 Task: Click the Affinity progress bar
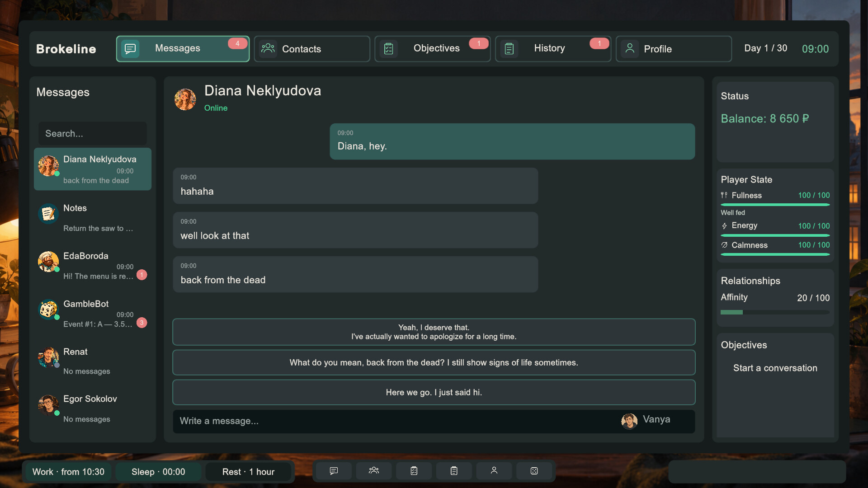[x=775, y=312]
